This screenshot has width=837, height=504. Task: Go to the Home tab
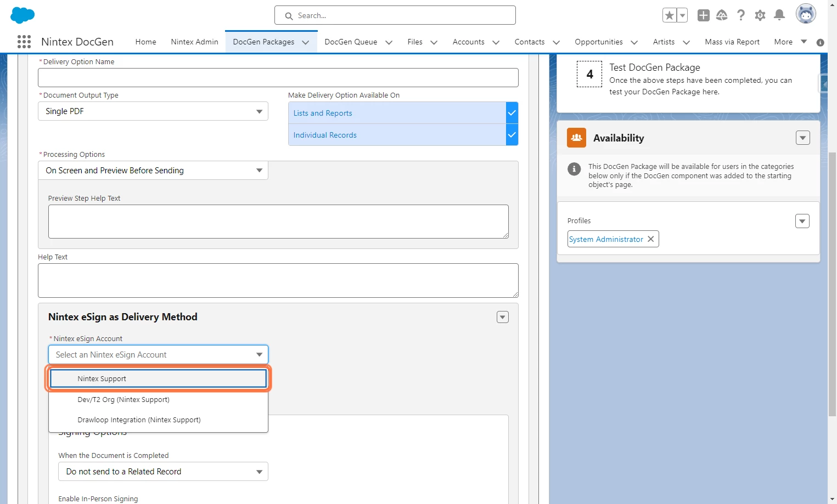point(146,42)
